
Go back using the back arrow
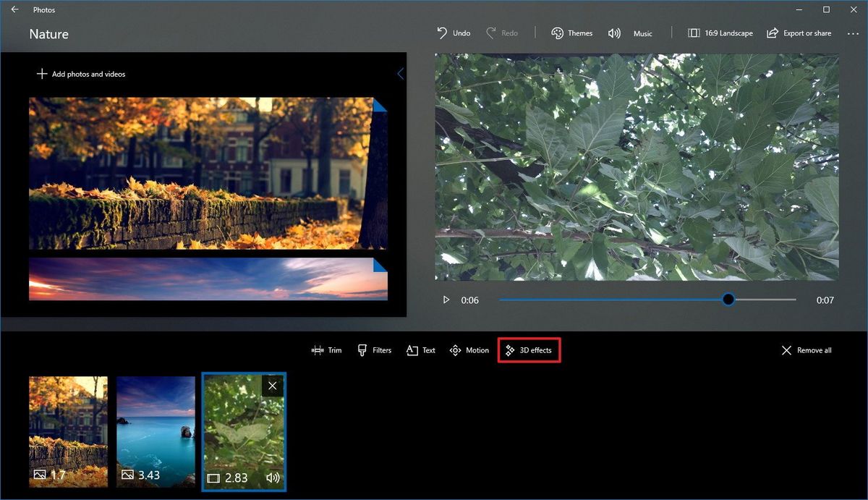point(14,9)
